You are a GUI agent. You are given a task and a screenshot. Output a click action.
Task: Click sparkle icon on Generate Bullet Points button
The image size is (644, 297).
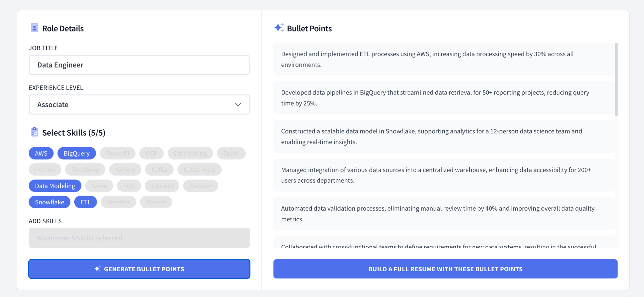tap(97, 269)
